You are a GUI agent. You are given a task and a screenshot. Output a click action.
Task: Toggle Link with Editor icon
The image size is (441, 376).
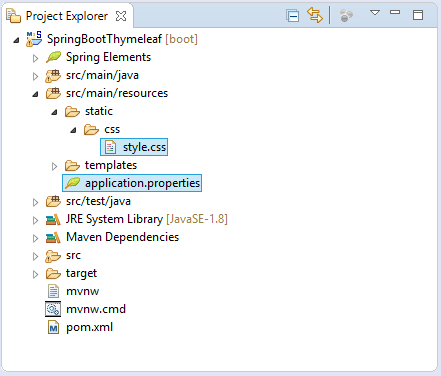point(315,15)
